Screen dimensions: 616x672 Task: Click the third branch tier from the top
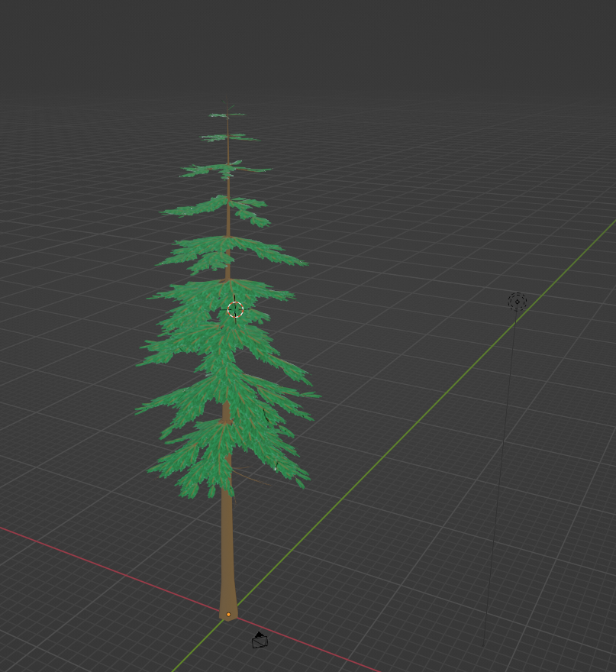(224, 170)
